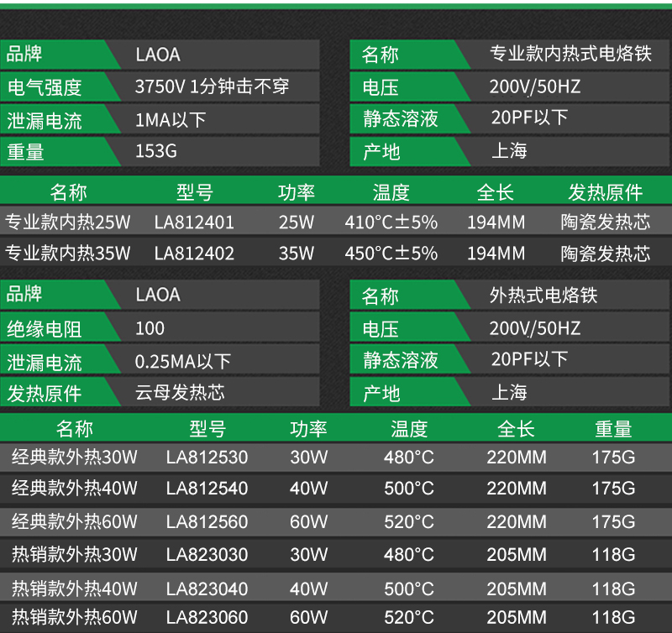
Task: Select model number LA812540
Action: coord(207,489)
